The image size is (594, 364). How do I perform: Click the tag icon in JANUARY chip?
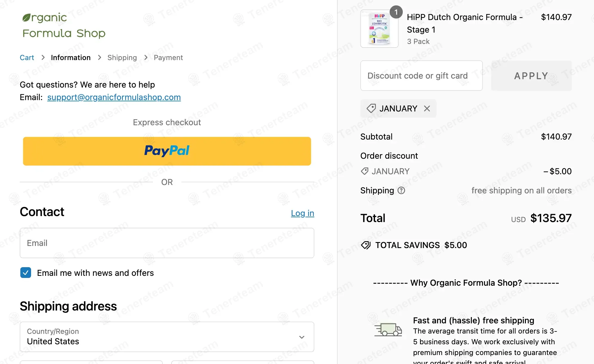pyautogui.click(x=371, y=108)
